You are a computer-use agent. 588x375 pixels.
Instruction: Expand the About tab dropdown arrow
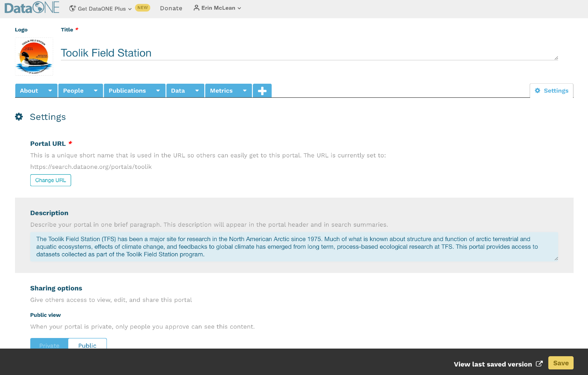[x=50, y=91]
